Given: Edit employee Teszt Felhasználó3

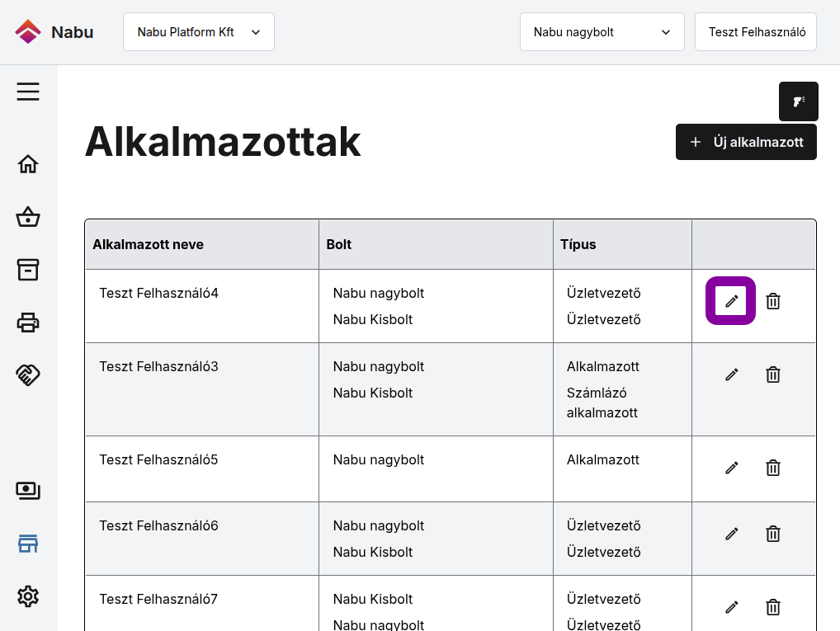Looking at the screenshot, I should (x=732, y=374).
